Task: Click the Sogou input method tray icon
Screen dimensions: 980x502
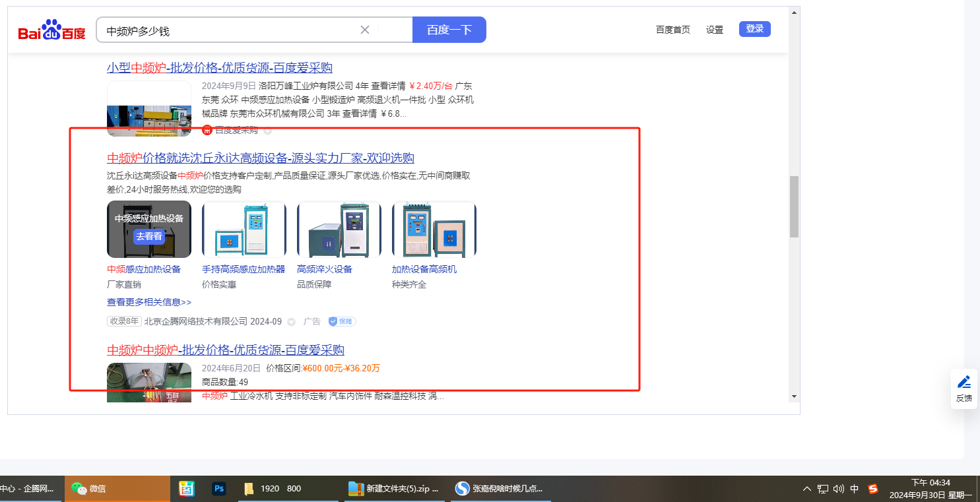Action: 874,489
